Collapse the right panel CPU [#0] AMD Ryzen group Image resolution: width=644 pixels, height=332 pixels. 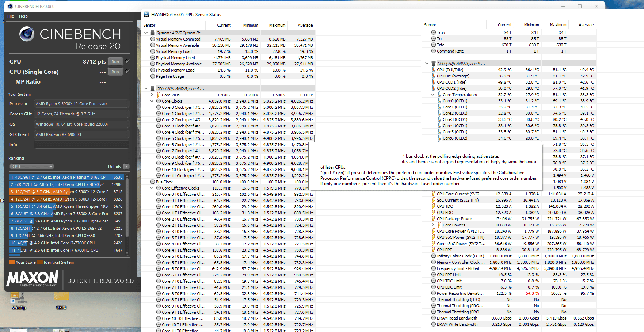pos(427,64)
